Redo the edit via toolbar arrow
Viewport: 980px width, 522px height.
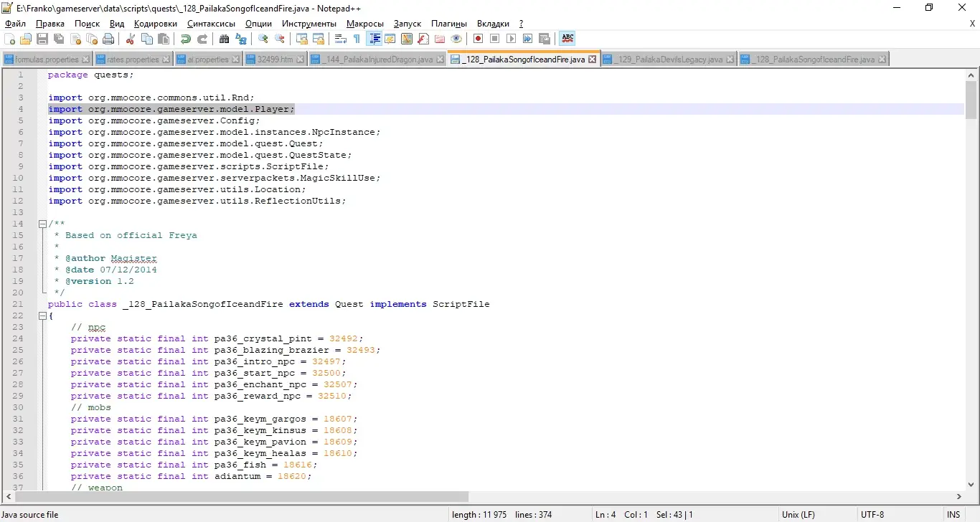(202, 39)
